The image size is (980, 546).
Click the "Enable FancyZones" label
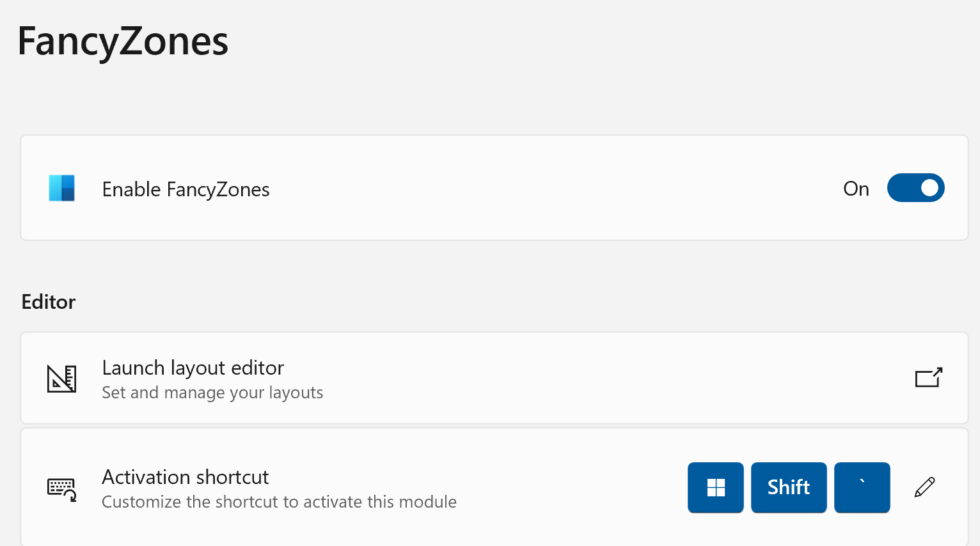pos(186,190)
